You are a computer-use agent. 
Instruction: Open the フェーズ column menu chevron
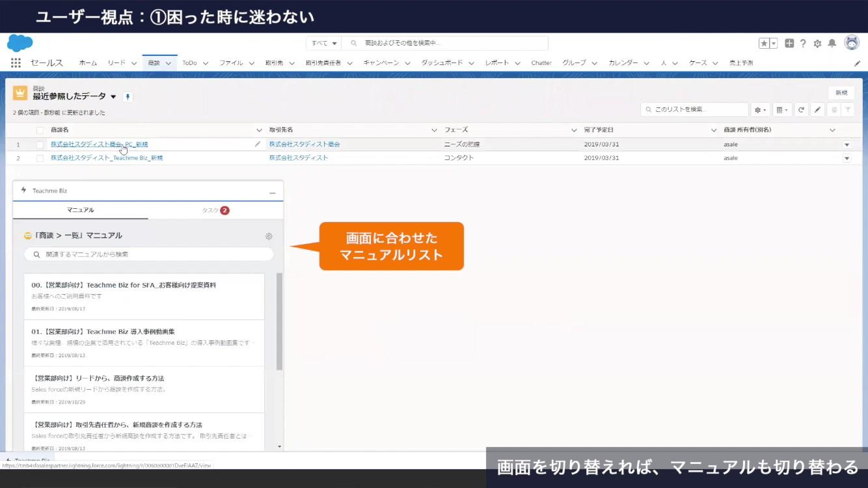[x=574, y=130]
